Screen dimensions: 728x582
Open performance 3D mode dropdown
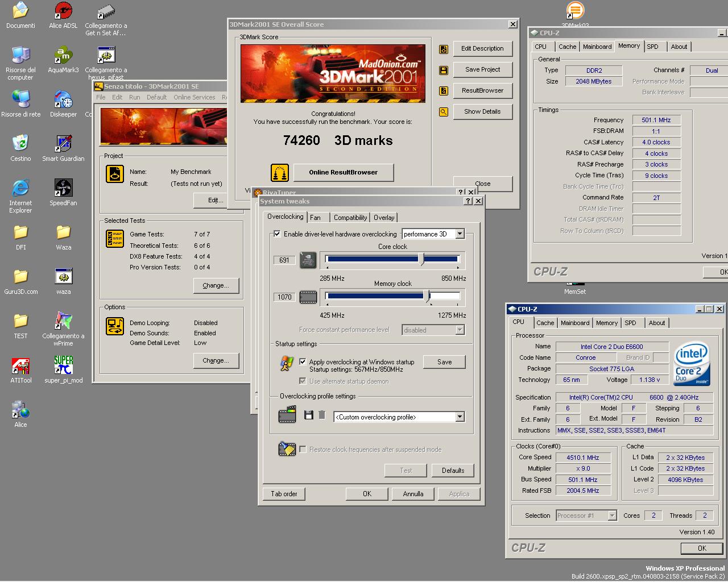(460, 234)
